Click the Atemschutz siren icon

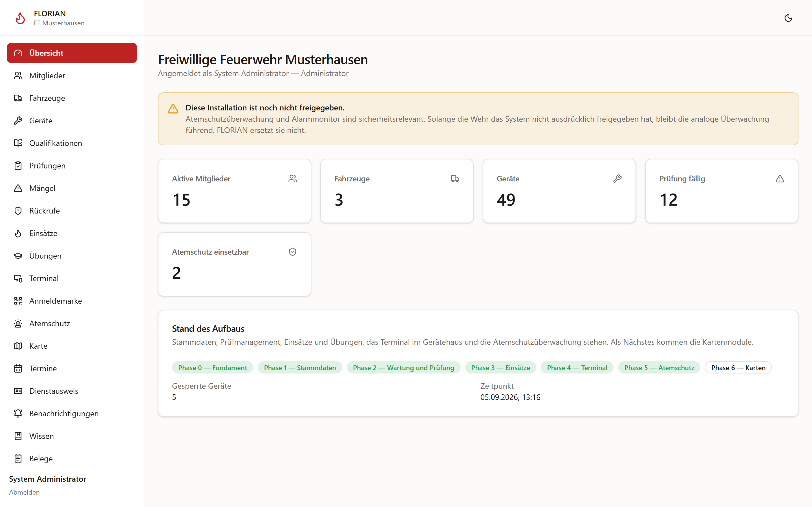pos(18,323)
